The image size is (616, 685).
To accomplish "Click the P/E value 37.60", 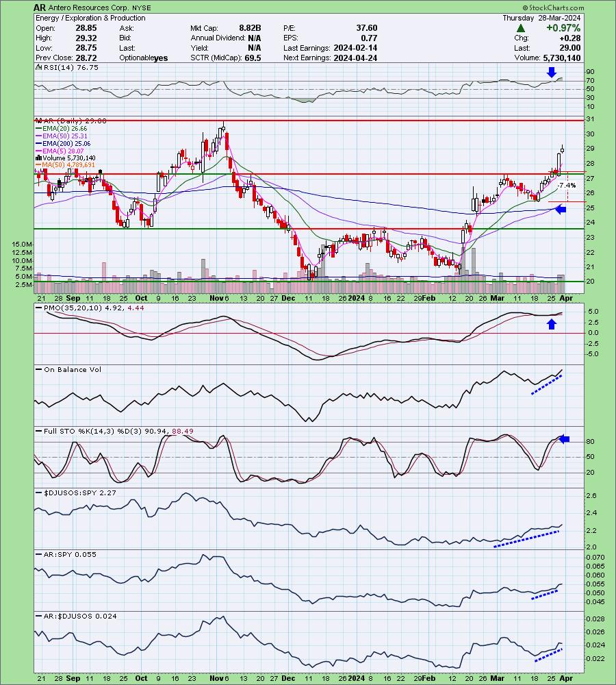I will (x=367, y=28).
